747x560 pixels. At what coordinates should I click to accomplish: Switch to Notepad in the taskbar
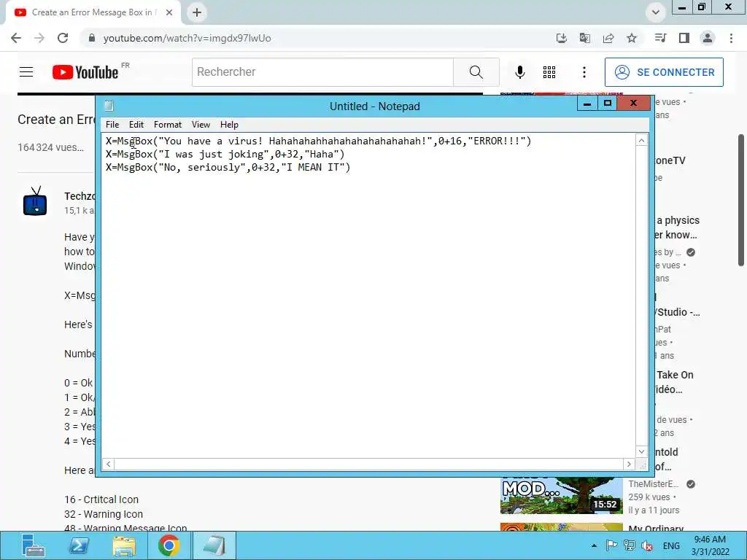point(214,545)
